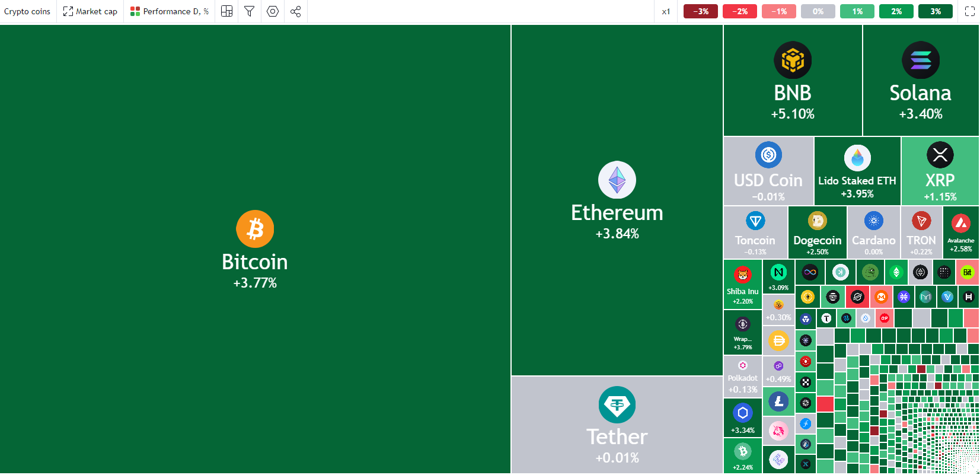Image resolution: width=980 pixels, height=475 pixels.
Task: Toggle the -1% light red legend swatch
Action: [779, 11]
